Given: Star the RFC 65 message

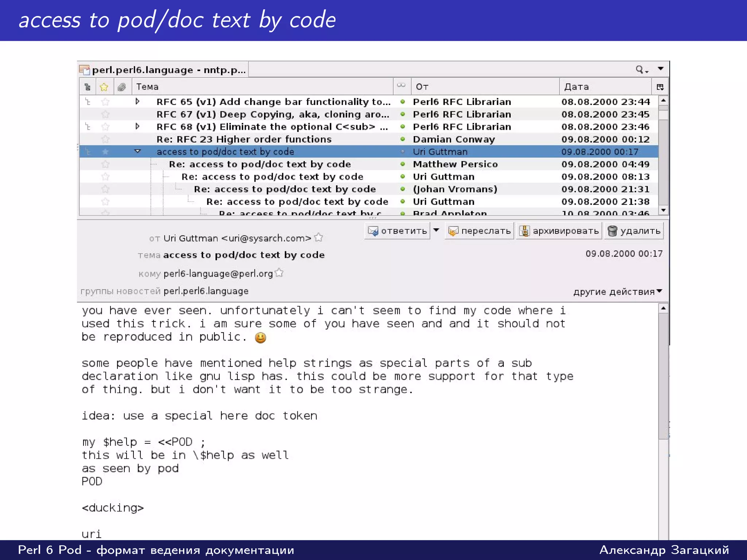Looking at the screenshot, I should point(105,102).
